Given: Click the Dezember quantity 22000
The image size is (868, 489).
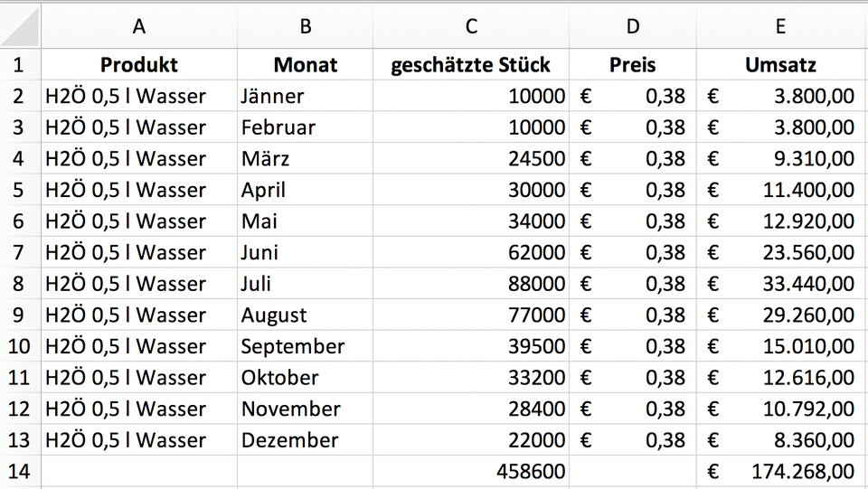Looking at the screenshot, I should (x=470, y=440).
